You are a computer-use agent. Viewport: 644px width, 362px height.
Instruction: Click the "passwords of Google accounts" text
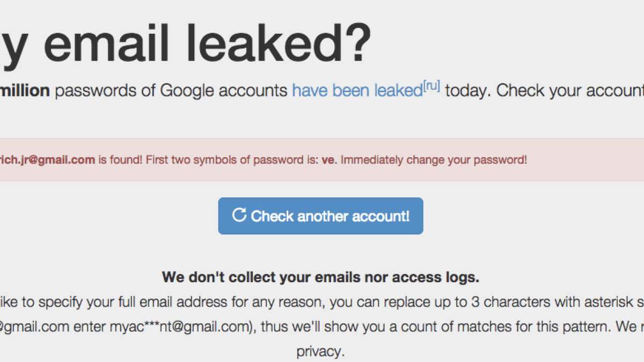(x=171, y=91)
